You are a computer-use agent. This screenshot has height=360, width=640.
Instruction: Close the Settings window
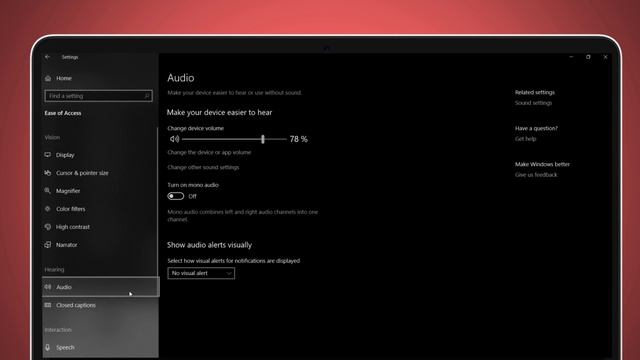coord(605,57)
